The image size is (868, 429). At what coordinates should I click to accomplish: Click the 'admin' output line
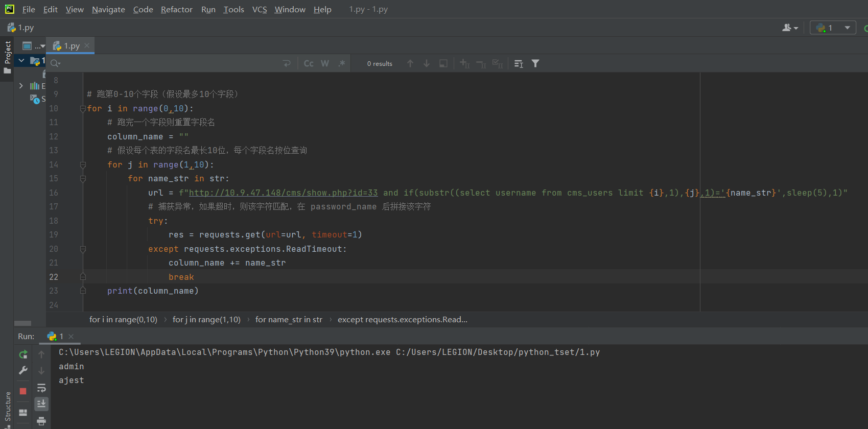(72, 367)
